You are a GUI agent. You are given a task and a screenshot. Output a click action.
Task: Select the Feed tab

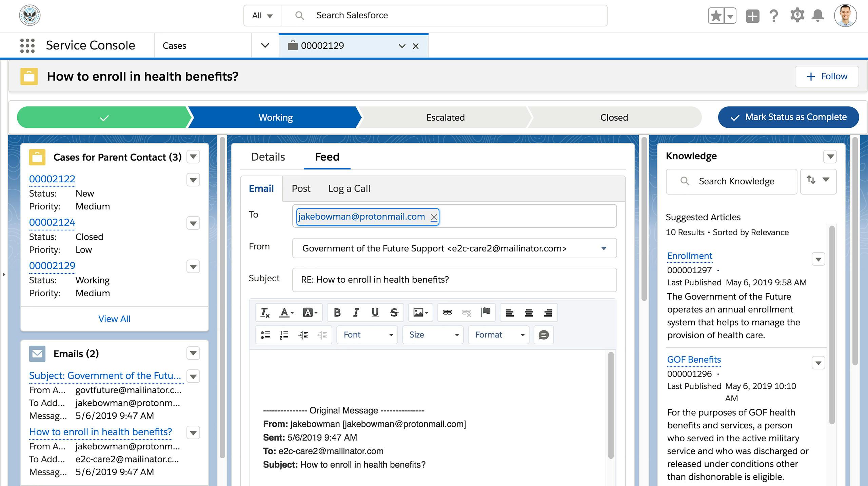327,157
